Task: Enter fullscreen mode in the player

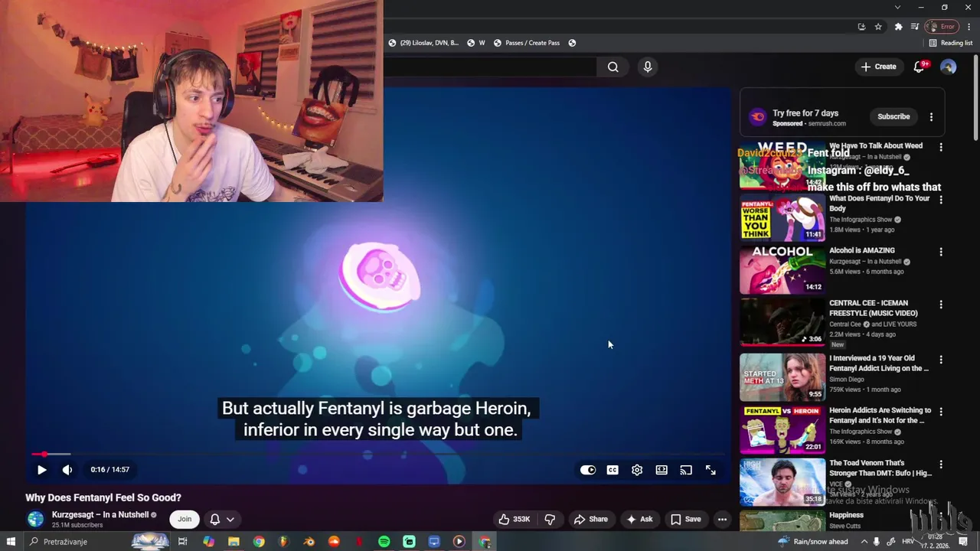Action: tap(710, 470)
